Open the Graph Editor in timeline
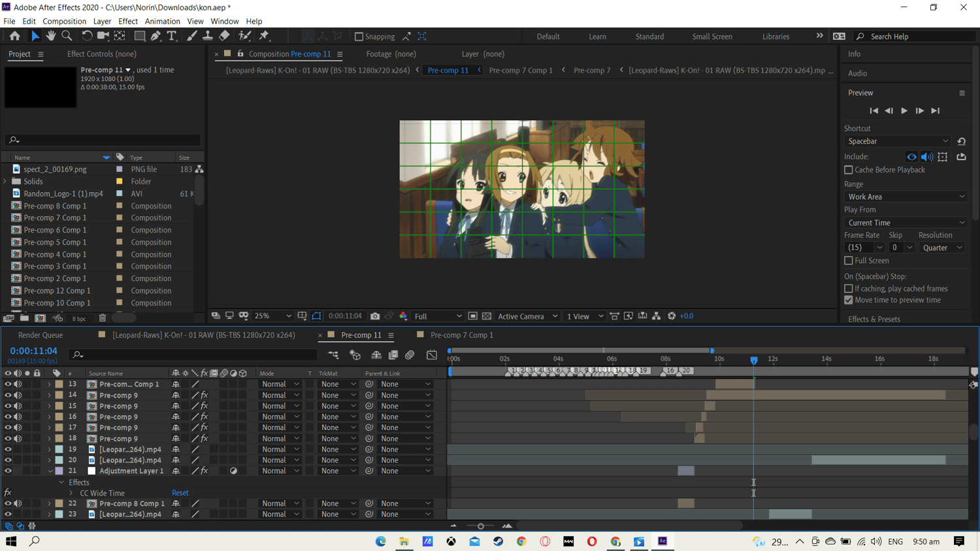 [x=432, y=355]
